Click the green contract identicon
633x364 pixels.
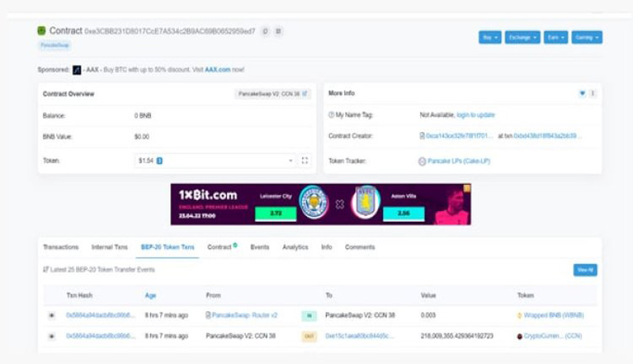[x=42, y=31]
